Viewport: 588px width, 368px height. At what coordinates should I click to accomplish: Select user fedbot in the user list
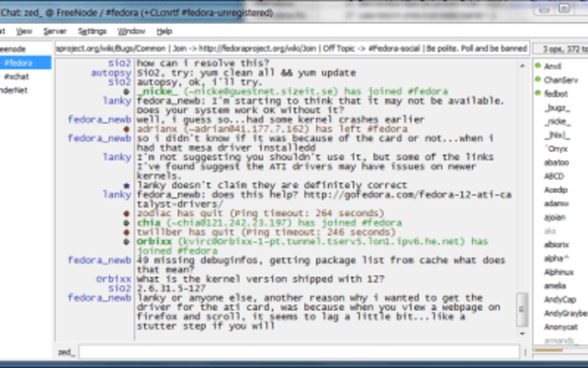556,94
